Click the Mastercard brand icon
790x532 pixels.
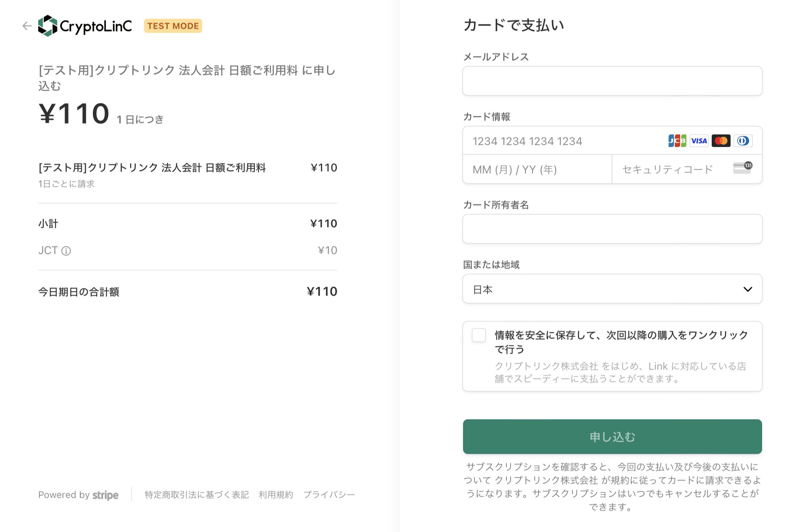click(721, 141)
